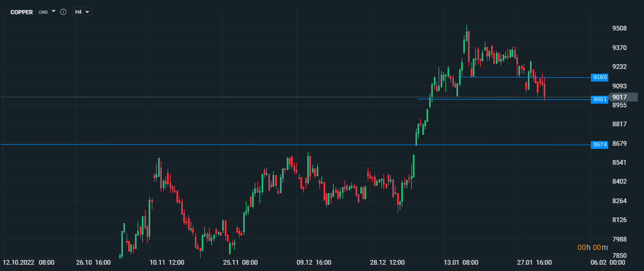This screenshot has width=644, height=271.
Task: Click the 10.11 12:00 time label
Action: pos(167,262)
